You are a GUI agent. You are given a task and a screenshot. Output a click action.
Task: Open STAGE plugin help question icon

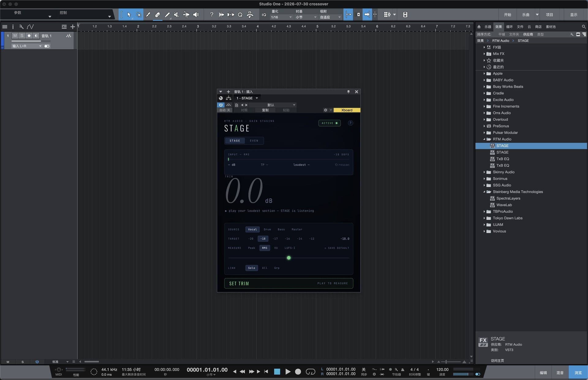click(350, 123)
